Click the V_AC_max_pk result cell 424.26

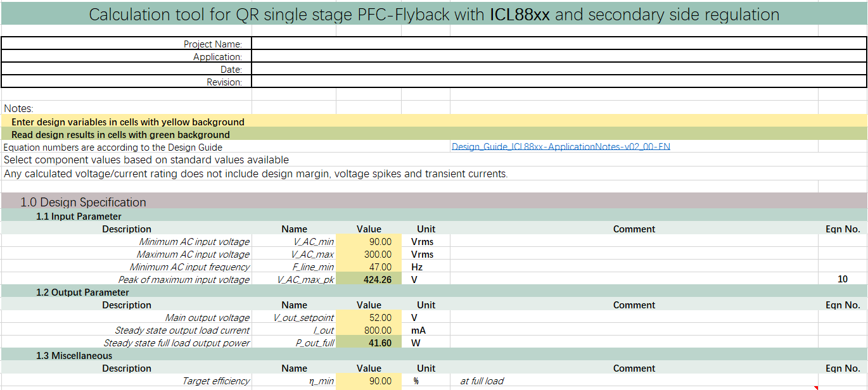[x=369, y=280]
